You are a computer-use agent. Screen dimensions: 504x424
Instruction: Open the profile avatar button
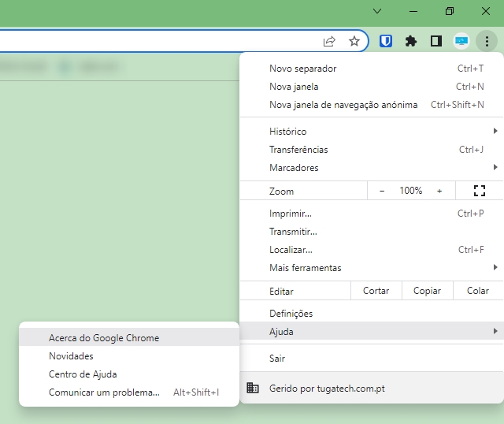click(x=461, y=41)
